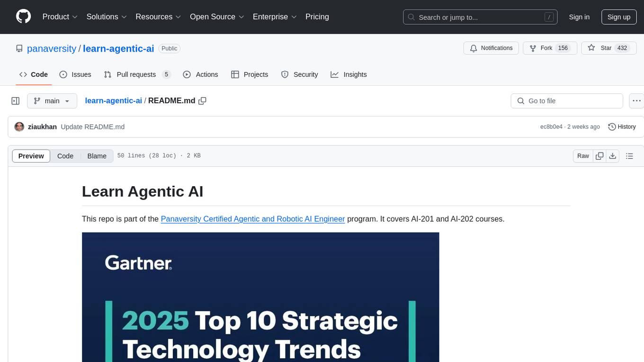Image resolution: width=644 pixels, height=362 pixels.
Task: Expand the Product menu
Action: coord(60,17)
